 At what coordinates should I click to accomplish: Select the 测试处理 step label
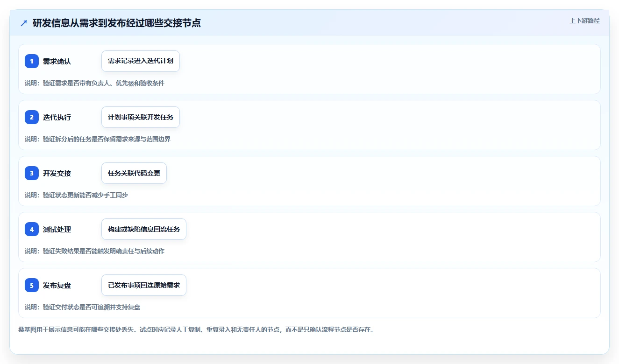tap(57, 229)
